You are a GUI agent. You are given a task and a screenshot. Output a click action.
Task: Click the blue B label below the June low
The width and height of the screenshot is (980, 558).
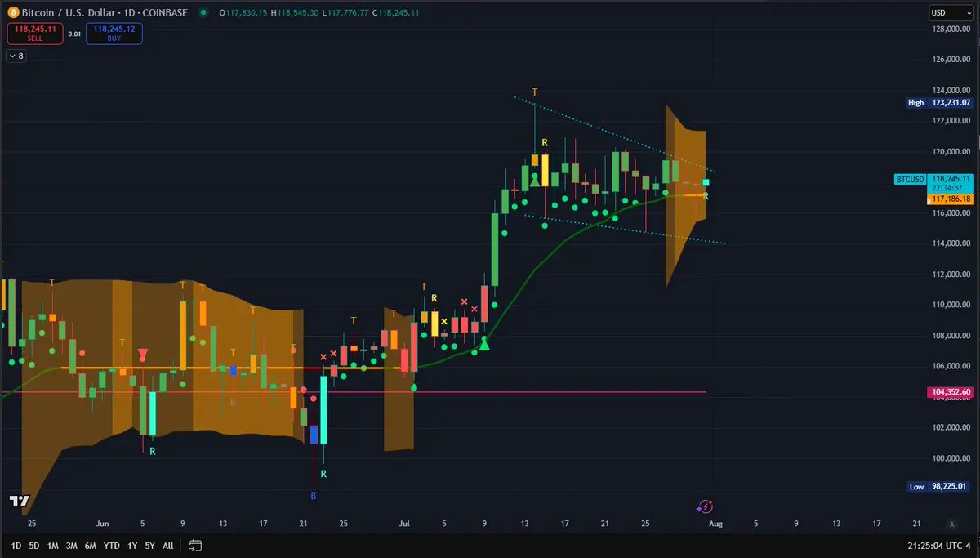point(314,496)
